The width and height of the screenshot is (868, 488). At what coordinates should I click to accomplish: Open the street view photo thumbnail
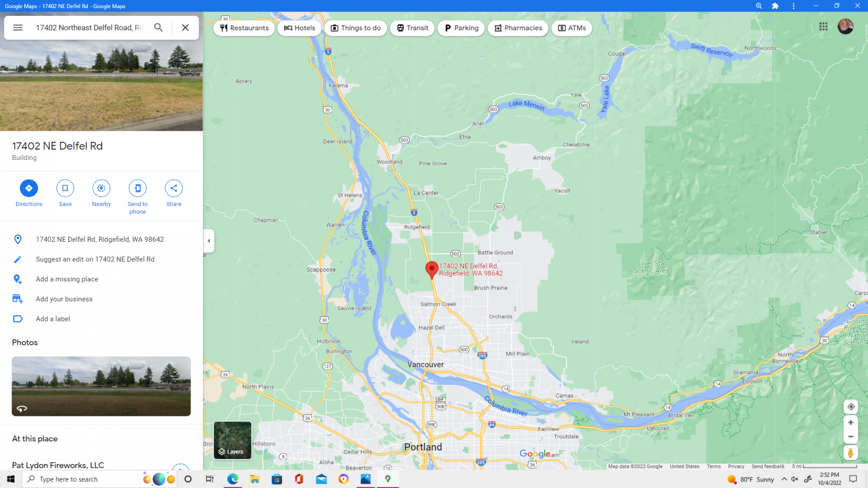click(101, 386)
